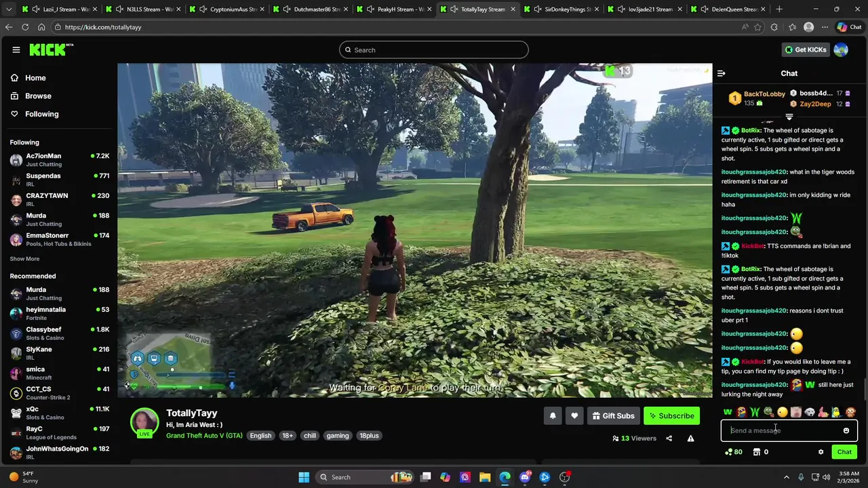Mute the Dutchmaster86 tab audio icon
This screenshot has height=488, width=868.
tap(287, 9)
